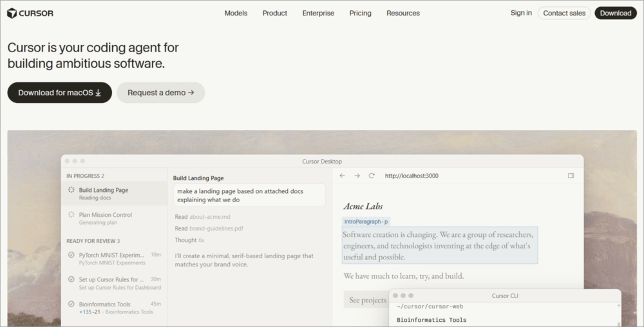Click the reload icon in the preview browser
This screenshot has height=327, width=644.
(x=372, y=176)
